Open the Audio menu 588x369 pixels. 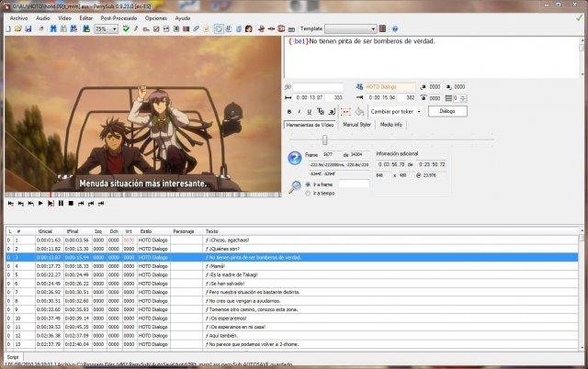[x=43, y=18]
